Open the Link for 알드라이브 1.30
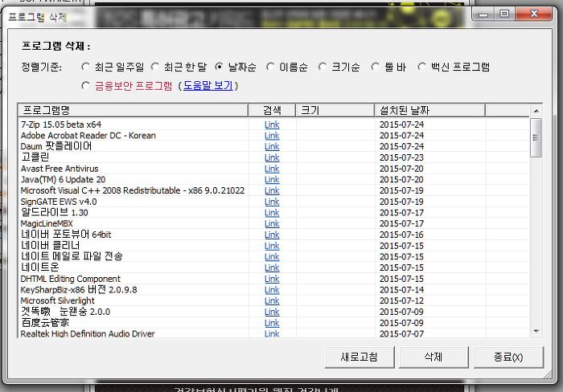This screenshot has width=563, height=392. point(272,213)
